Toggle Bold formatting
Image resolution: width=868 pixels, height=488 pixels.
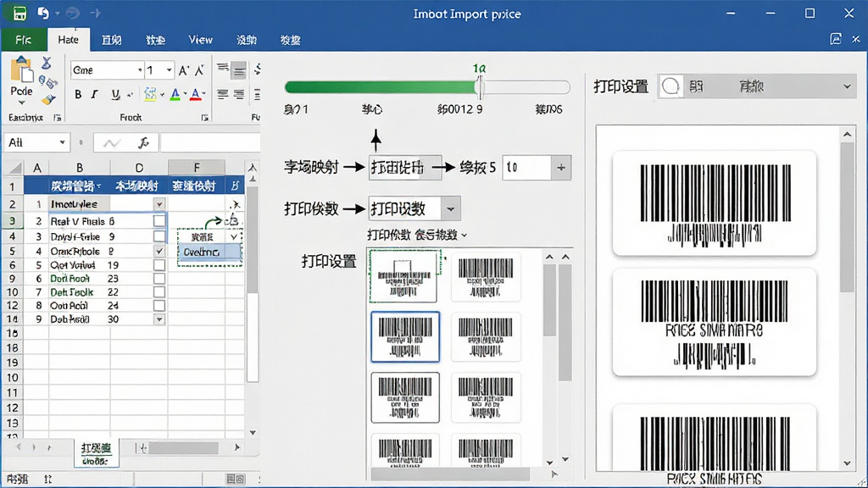coord(78,95)
